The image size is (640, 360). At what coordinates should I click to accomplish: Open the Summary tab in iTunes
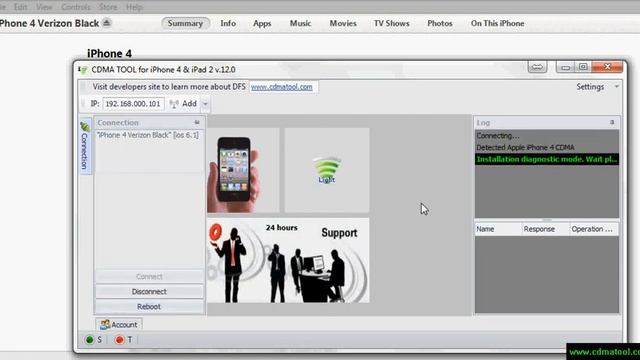(x=185, y=23)
